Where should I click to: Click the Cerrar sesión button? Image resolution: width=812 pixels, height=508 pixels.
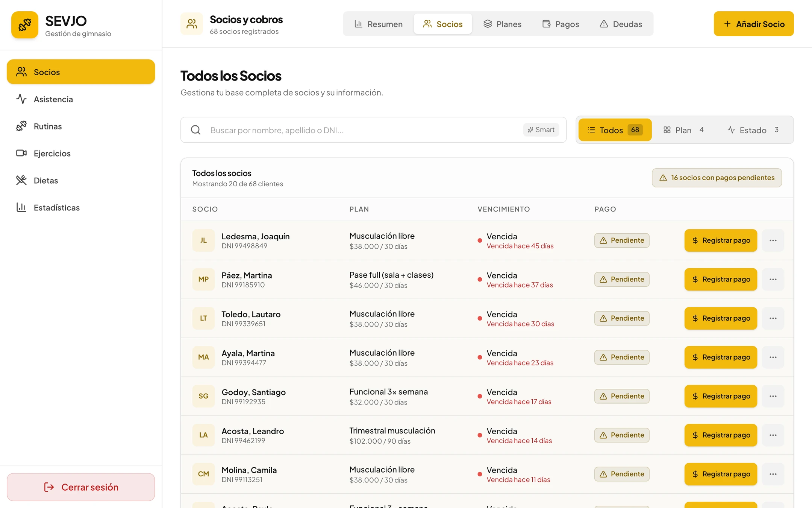[x=81, y=487]
